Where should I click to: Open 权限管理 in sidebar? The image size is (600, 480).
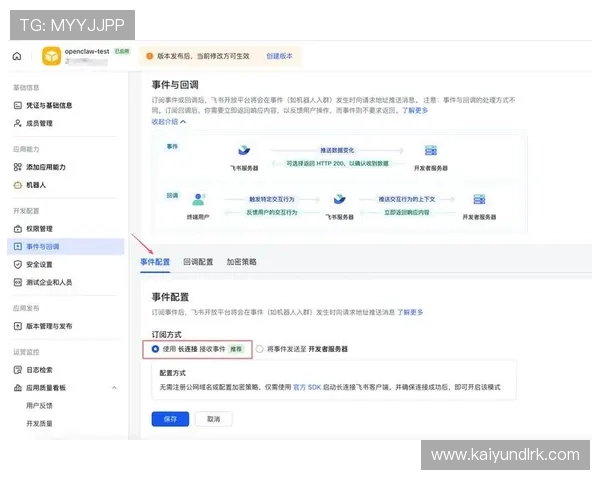click(39, 229)
